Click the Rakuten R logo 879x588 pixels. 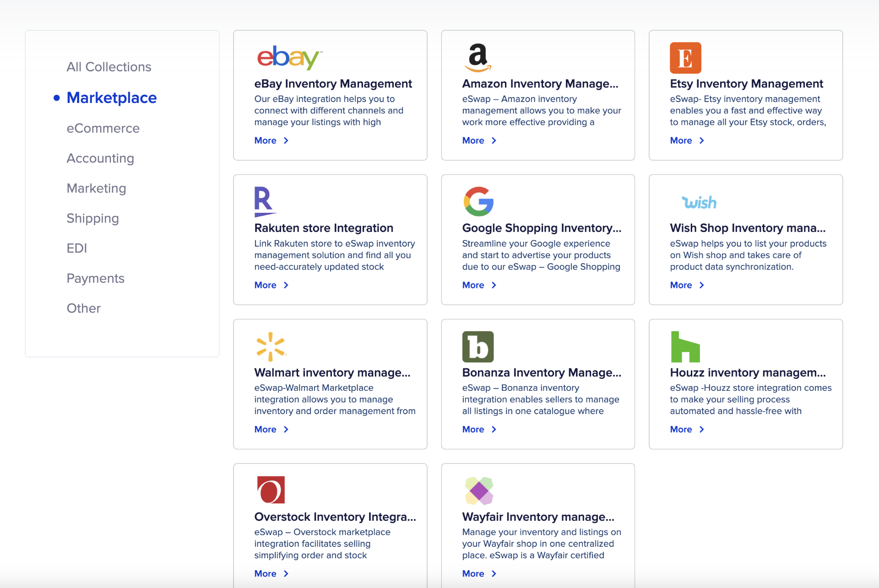pyautogui.click(x=265, y=202)
